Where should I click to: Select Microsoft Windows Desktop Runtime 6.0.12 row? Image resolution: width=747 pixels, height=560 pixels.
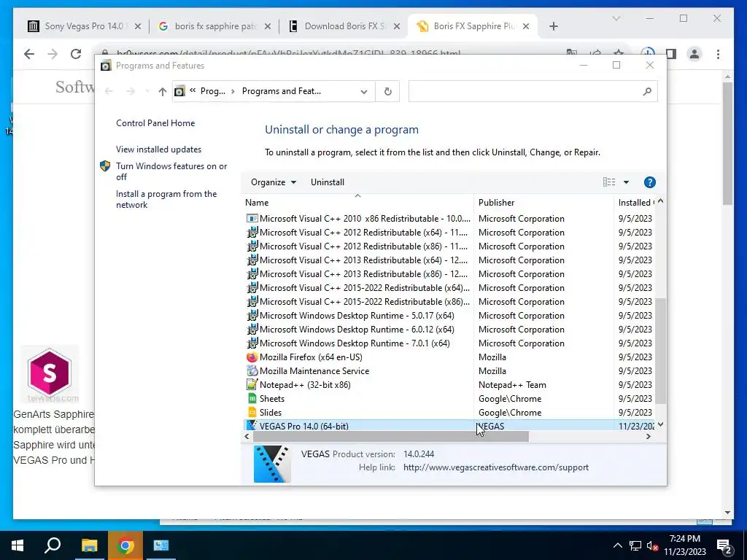pyautogui.click(x=449, y=330)
